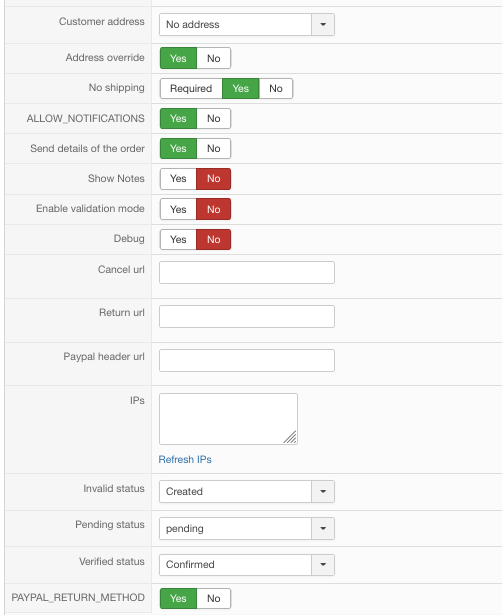
Task: Enable validation mode by selecting Yes
Action: (x=178, y=209)
